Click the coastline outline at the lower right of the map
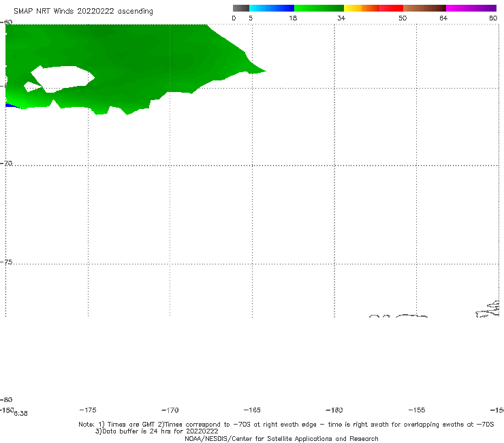504x443 pixels. (x=488, y=309)
